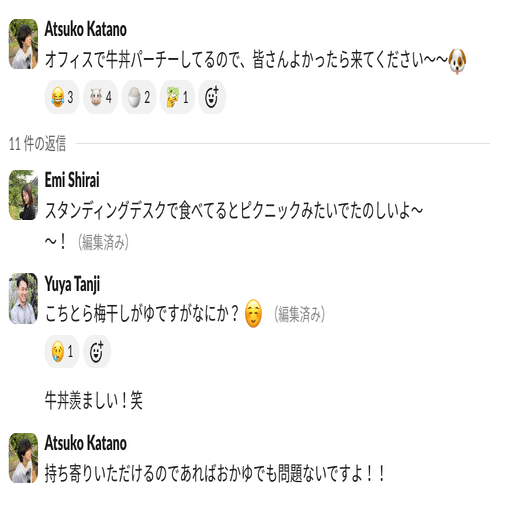505x505 pixels.
Task: Click the crying face reaction on Yuya's message
Action: coord(62,351)
